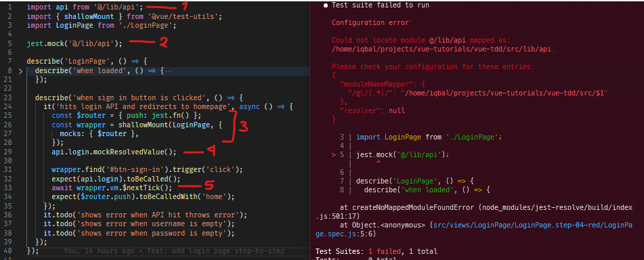Viewport: 644px width, 260px height.
Task: Click the mocks: { $router } line
Action: [x=100, y=134]
